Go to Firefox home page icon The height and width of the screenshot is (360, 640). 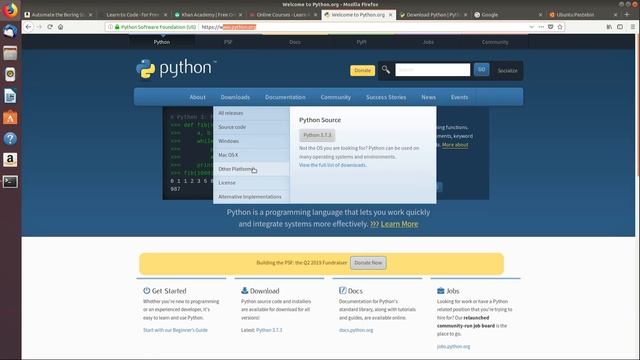tap(60, 27)
